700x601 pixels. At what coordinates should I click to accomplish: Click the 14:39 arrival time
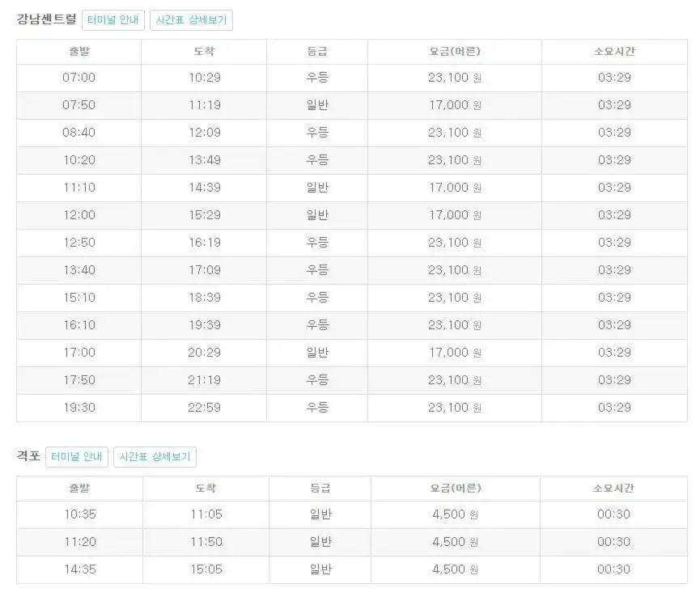(205, 188)
